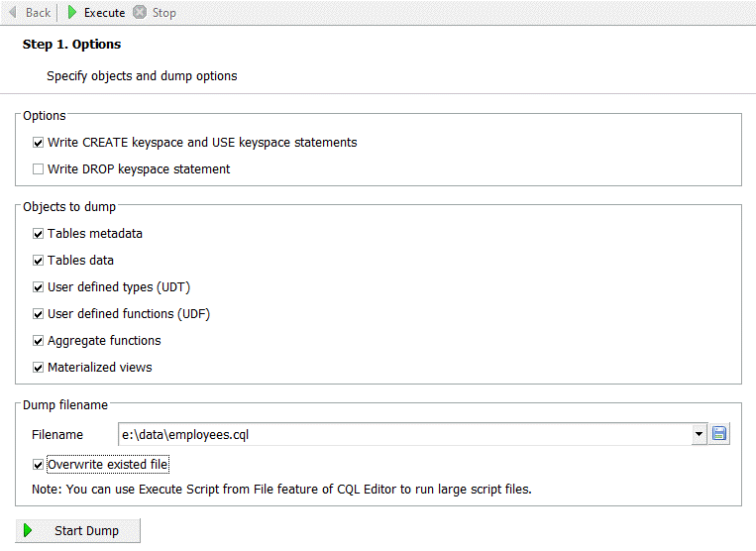The height and width of the screenshot is (551, 756).
Task: Uncheck Tables metadata option
Action: pyautogui.click(x=39, y=234)
